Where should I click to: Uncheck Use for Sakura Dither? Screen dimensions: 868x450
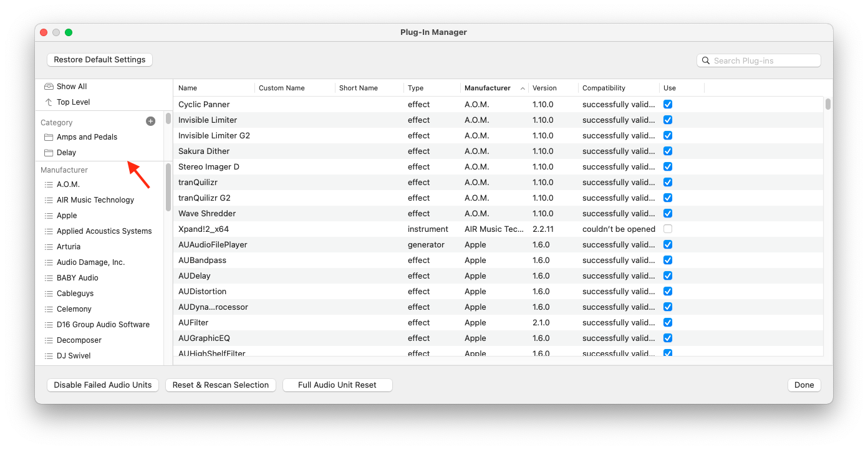click(x=668, y=151)
